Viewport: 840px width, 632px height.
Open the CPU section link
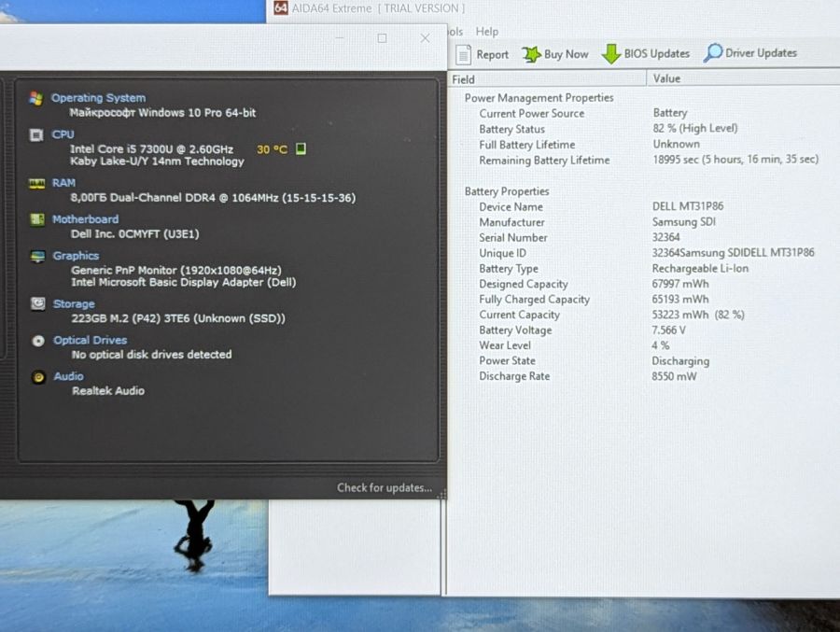[x=63, y=134]
